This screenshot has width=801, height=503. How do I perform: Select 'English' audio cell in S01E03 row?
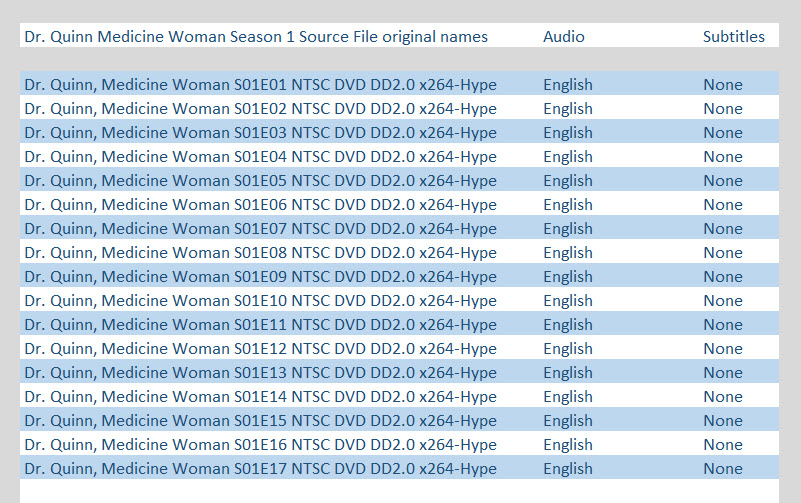[568, 133]
